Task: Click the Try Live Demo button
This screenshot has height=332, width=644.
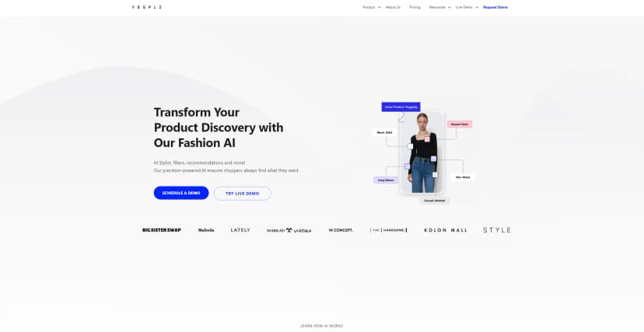Action: [x=243, y=194]
